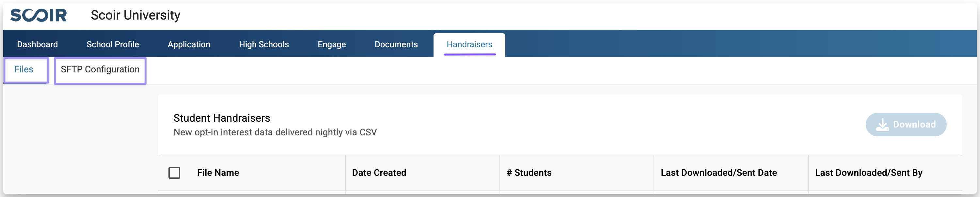The height and width of the screenshot is (197, 980).
Task: Select the Engage tab
Action: point(331,44)
